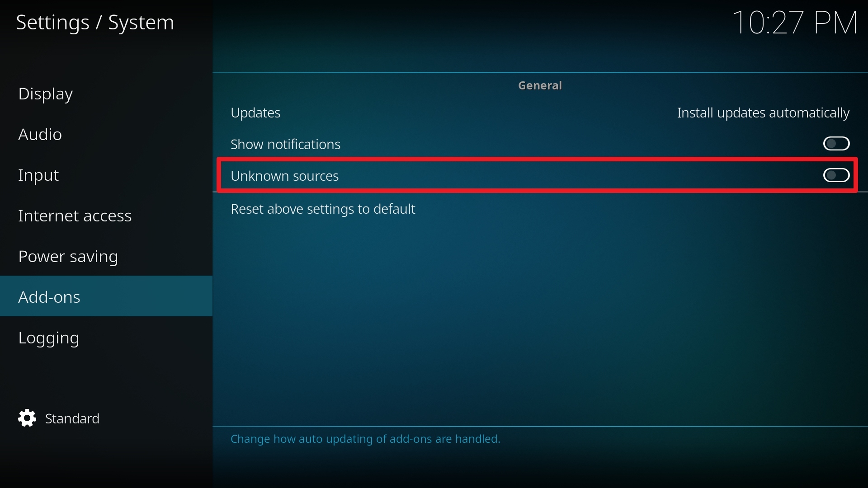Open the Internet access settings

[75, 215]
